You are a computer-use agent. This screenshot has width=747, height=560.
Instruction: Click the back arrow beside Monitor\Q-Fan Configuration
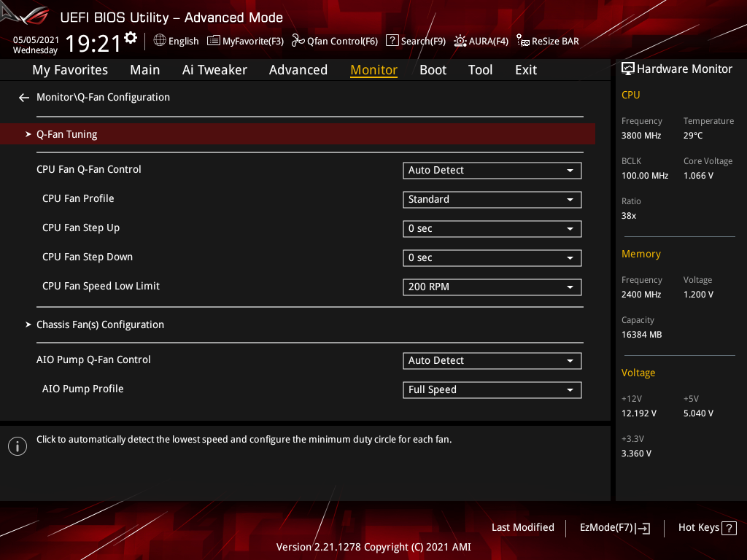click(x=24, y=98)
